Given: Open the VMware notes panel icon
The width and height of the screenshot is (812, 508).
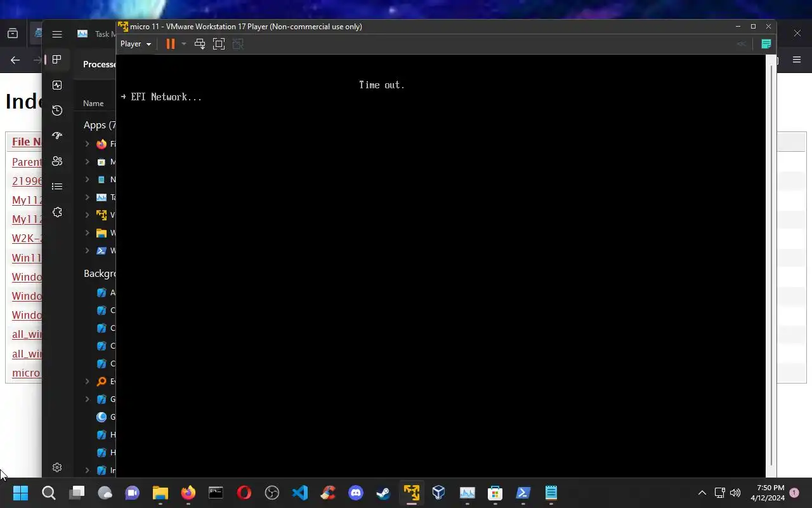Looking at the screenshot, I should point(766,44).
